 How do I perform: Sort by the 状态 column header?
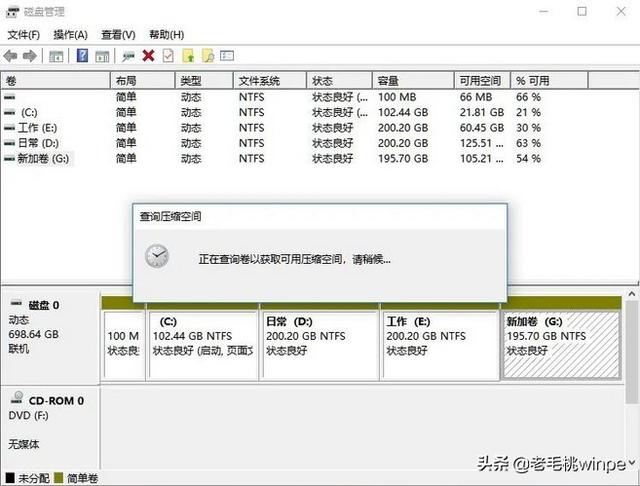[340, 81]
